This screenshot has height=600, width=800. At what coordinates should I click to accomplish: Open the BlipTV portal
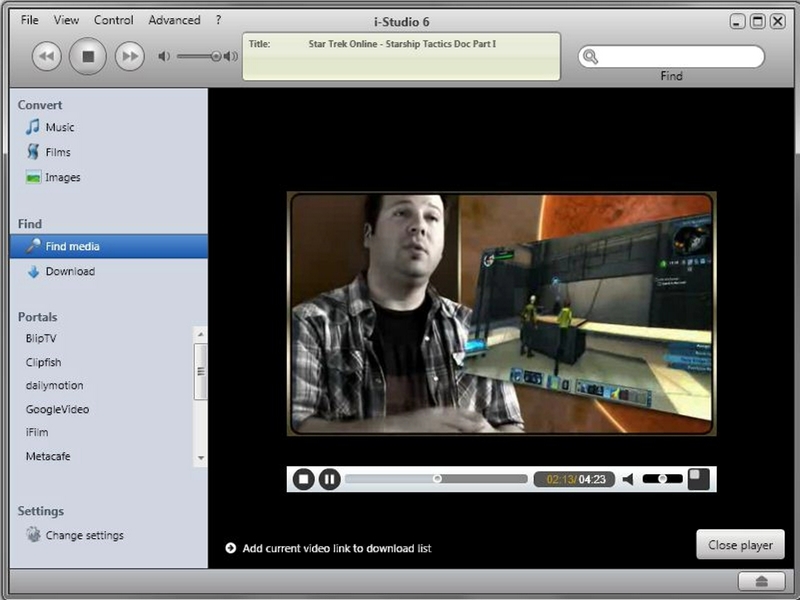coord(41,339)
